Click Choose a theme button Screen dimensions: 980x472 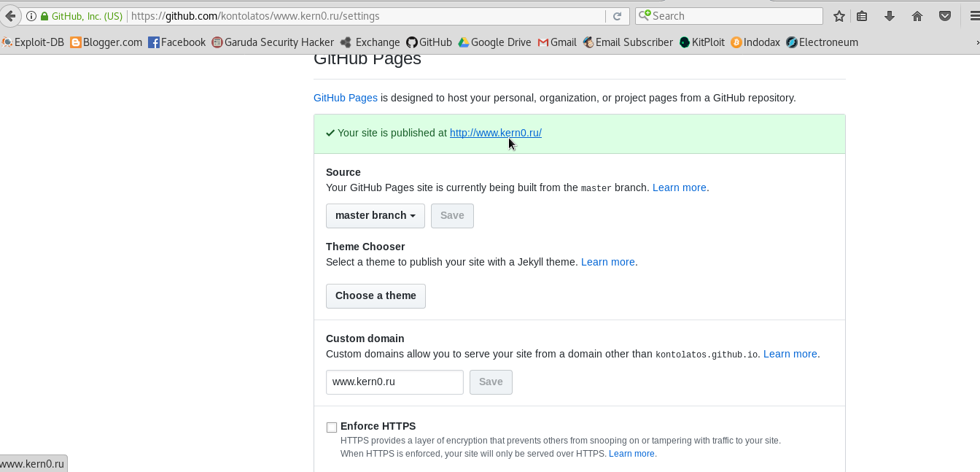coord(376,296)
